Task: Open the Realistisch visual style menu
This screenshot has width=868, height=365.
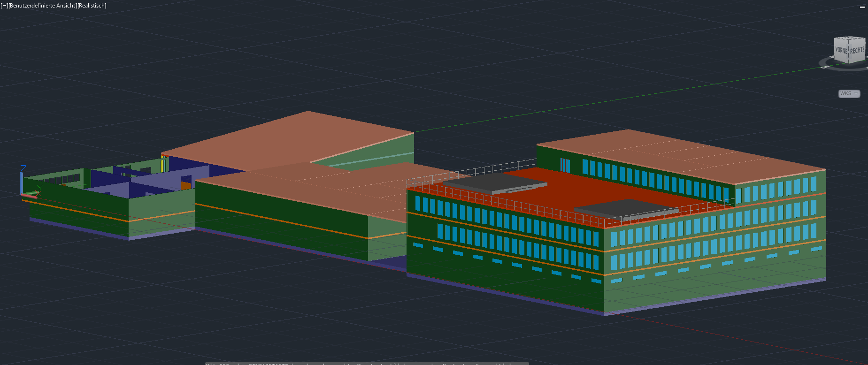Action: [x=92, y=6]
